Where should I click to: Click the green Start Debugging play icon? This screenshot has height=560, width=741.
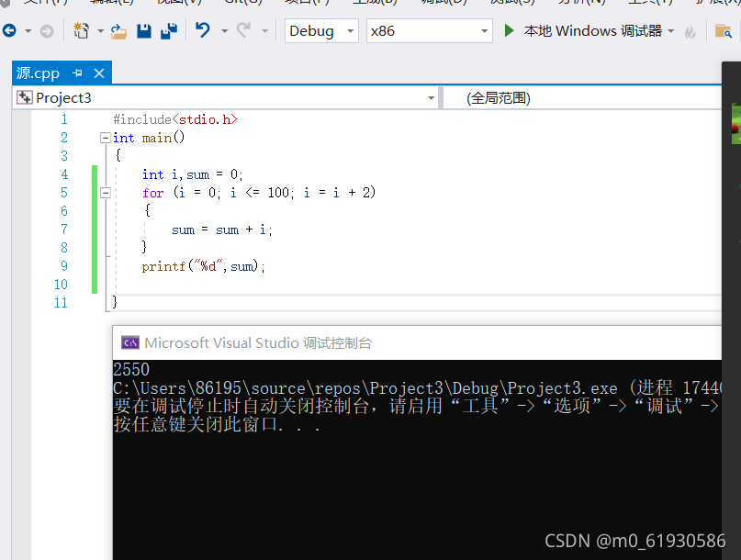pyautogui.click(x=509, y=30)
